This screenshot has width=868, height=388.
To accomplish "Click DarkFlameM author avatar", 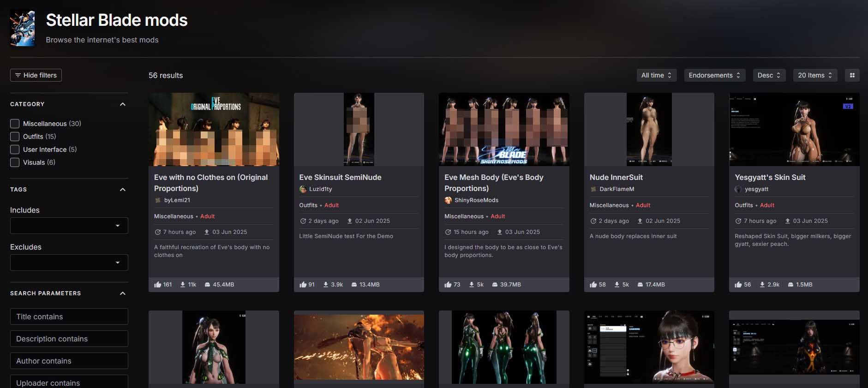I will pos(593,189).
